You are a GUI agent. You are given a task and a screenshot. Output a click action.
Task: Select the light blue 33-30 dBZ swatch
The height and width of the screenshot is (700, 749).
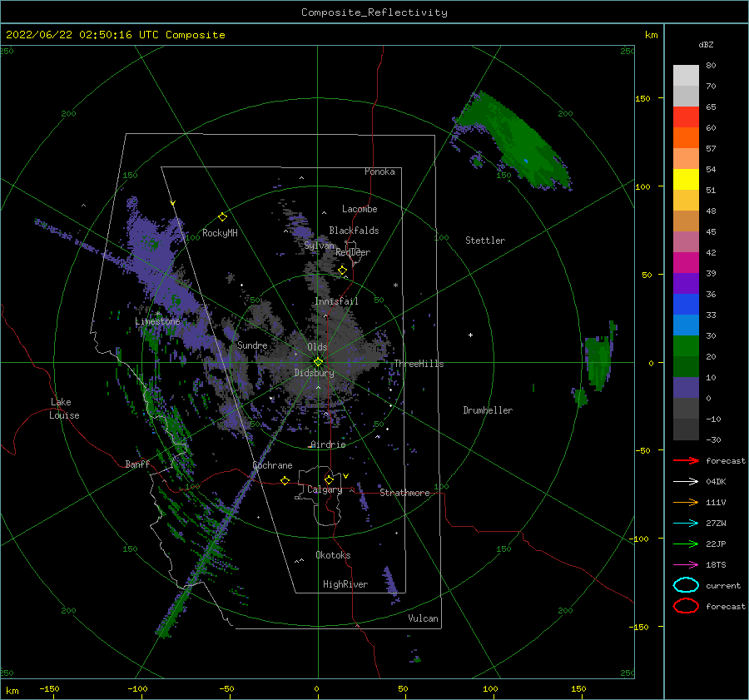[686, 325]
